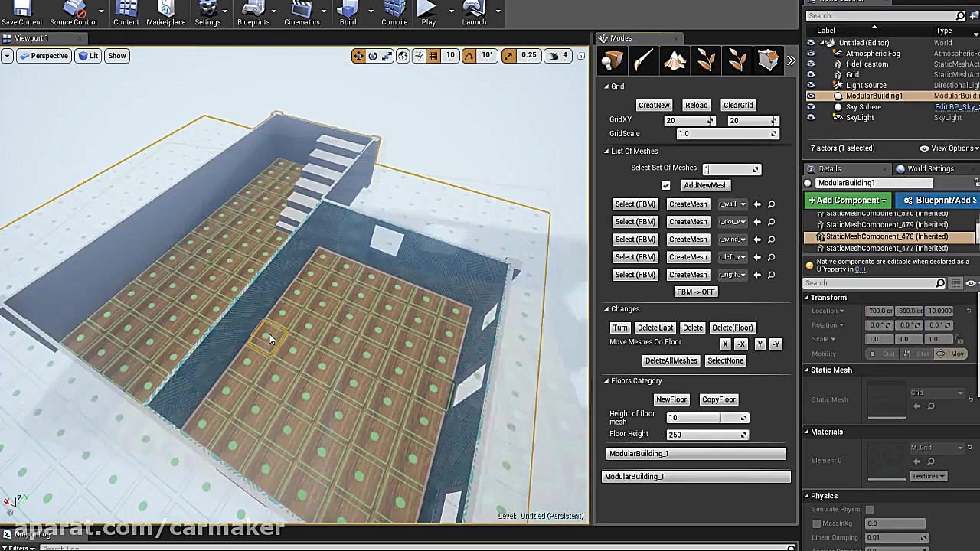The width and height of the screenshot is (980, 551).
Task: Hide the Atmospheric Fog actor eye icon
Action: [811, 54]
